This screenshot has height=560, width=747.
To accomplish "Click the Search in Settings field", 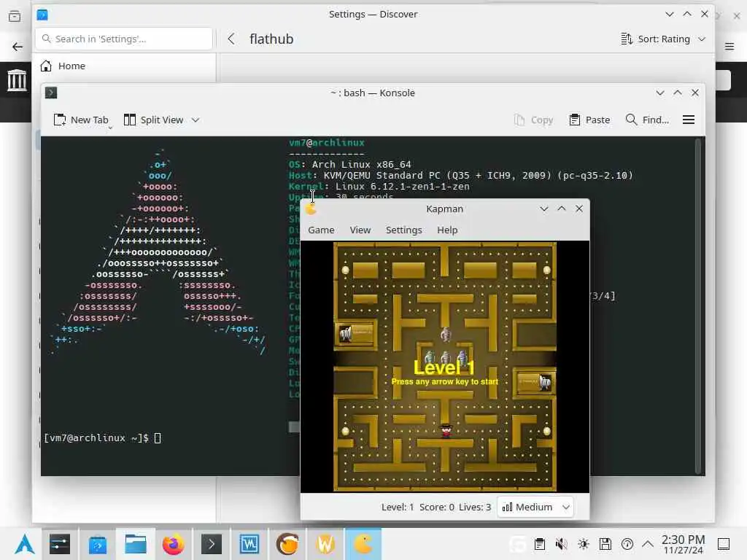I will pos(124,39).
